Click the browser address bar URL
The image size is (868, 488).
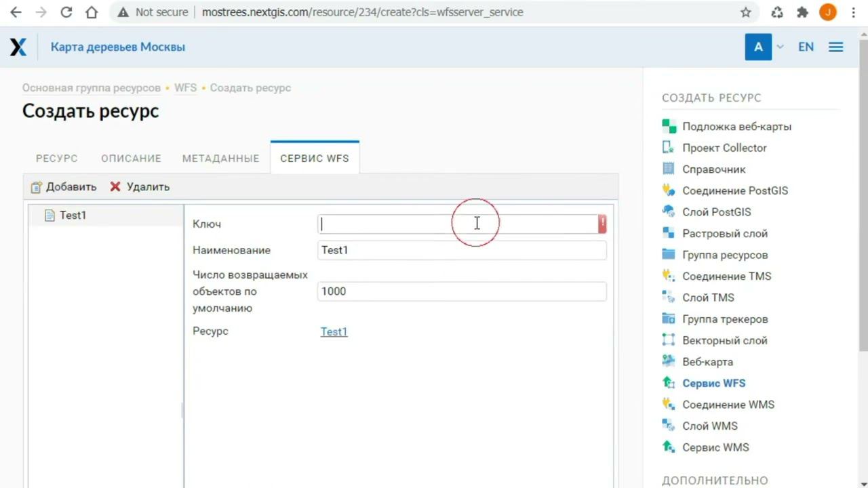pos(363,12)
